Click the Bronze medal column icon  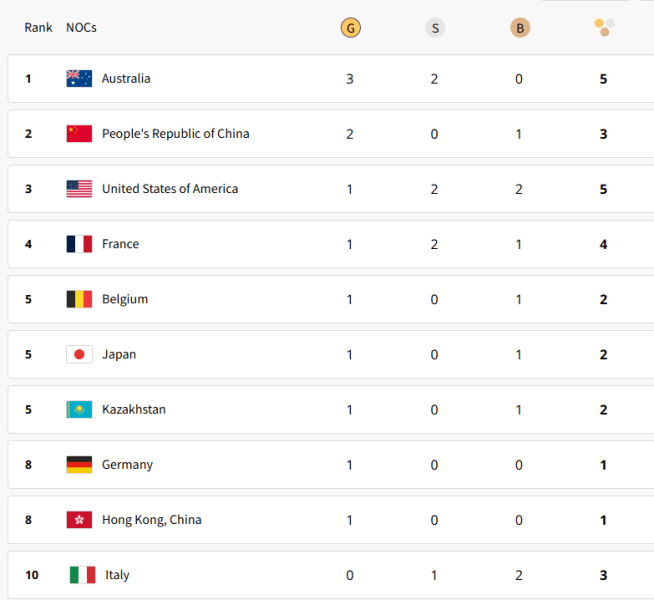519,28
